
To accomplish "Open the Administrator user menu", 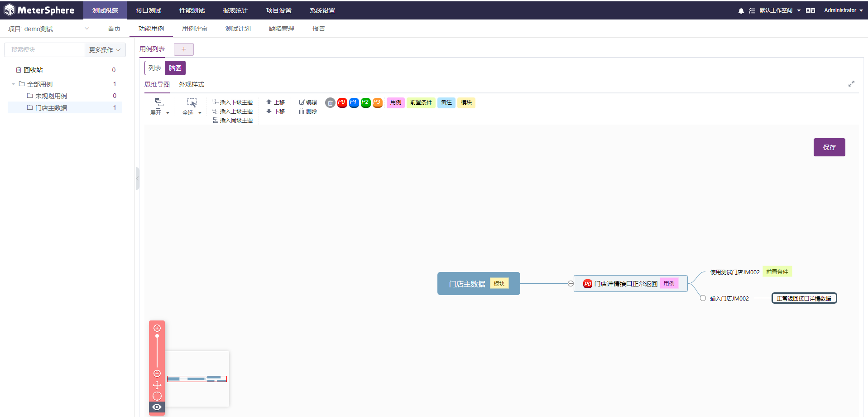I will (843, 10).
